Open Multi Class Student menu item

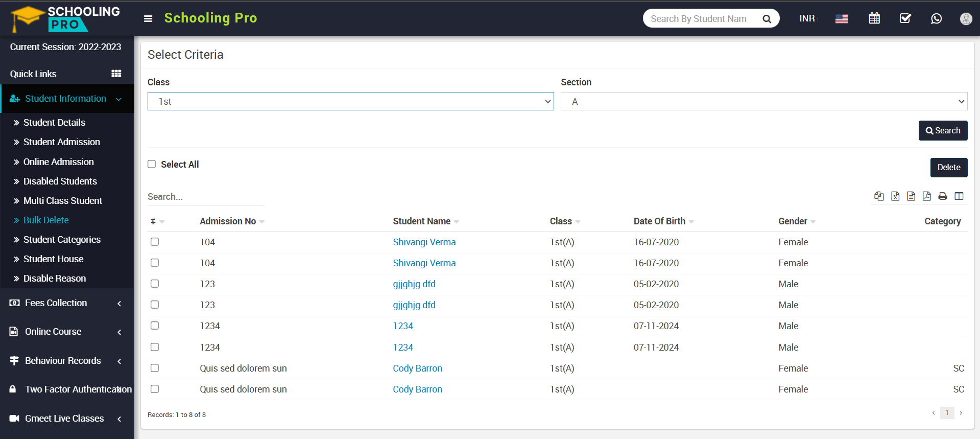pyautogui.click(x=62, y=201)
